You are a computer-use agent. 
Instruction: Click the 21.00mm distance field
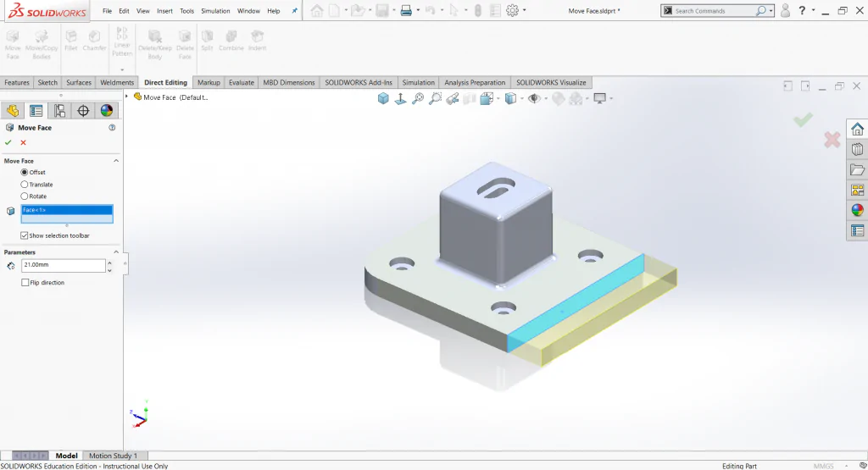pos(63,265)
